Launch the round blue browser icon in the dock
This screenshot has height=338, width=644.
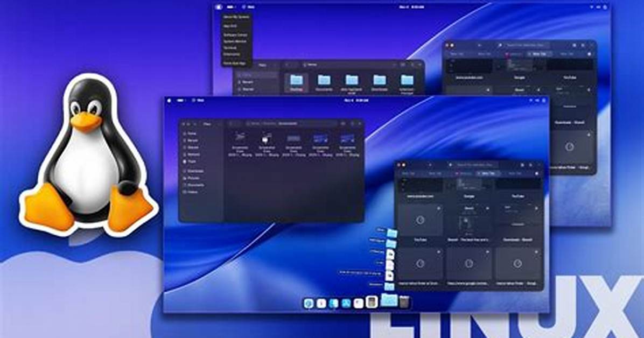tap(309, 304)
